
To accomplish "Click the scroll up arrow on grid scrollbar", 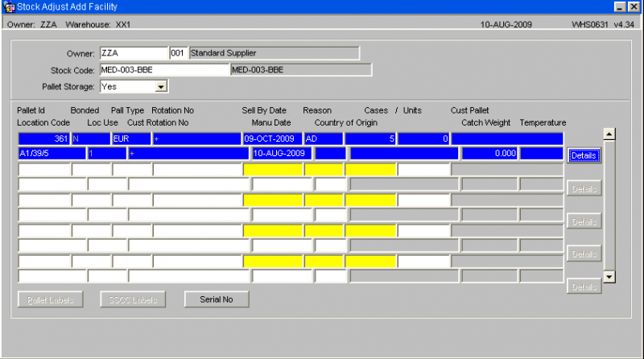I will pyautogui.click(x=609, y=134).
